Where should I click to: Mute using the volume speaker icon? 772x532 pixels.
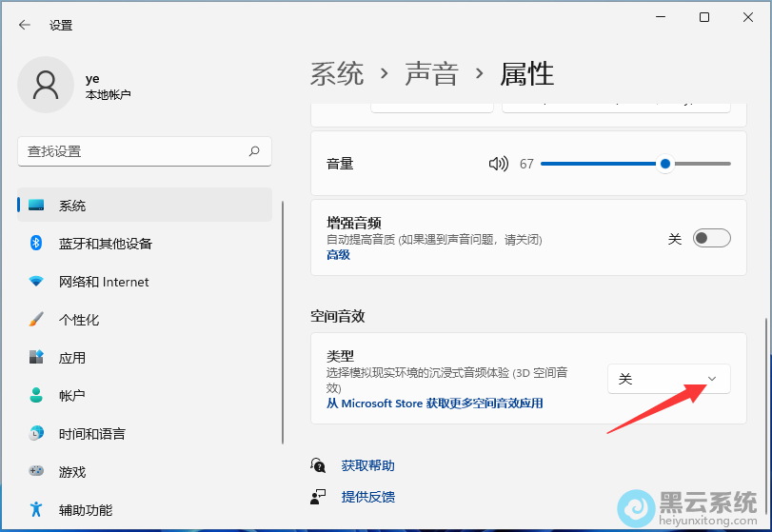[x=498, y=164]
